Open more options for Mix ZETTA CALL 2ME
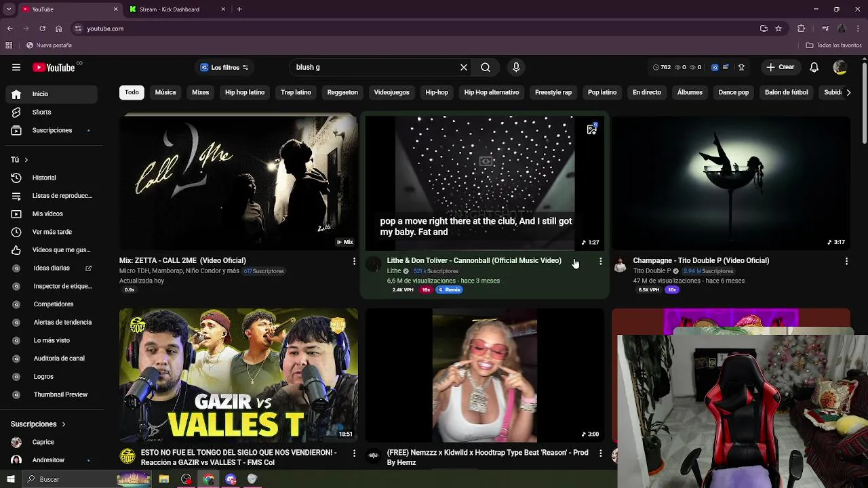Screen dimensions: 868x488 [354, 261]
